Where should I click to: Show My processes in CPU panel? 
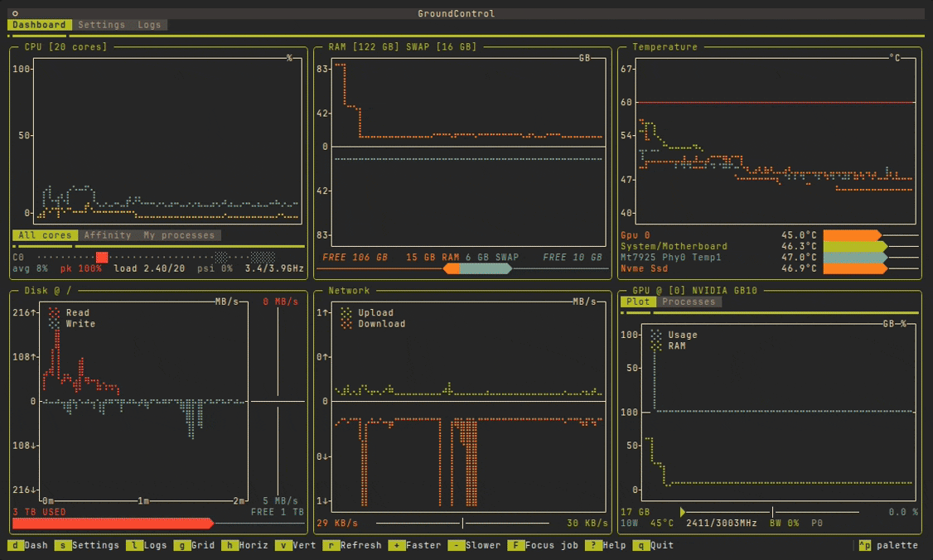coord(179,235)
